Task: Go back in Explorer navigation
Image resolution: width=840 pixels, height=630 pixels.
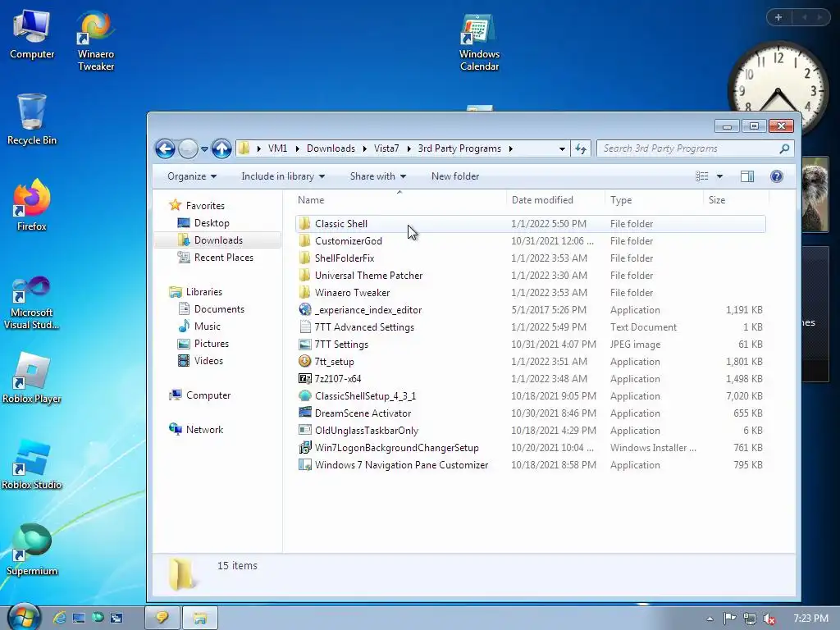Action: (165, 148)
